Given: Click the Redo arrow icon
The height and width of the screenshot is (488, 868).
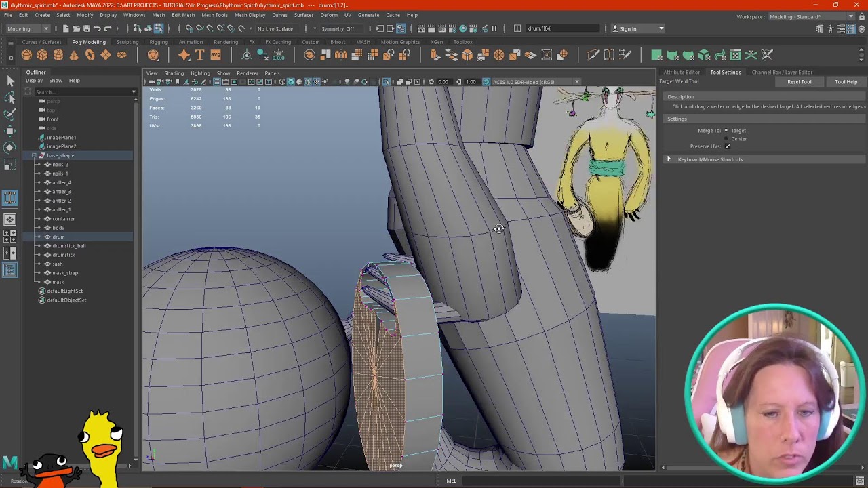Looking at the screenshot, I should pos(107,28).
